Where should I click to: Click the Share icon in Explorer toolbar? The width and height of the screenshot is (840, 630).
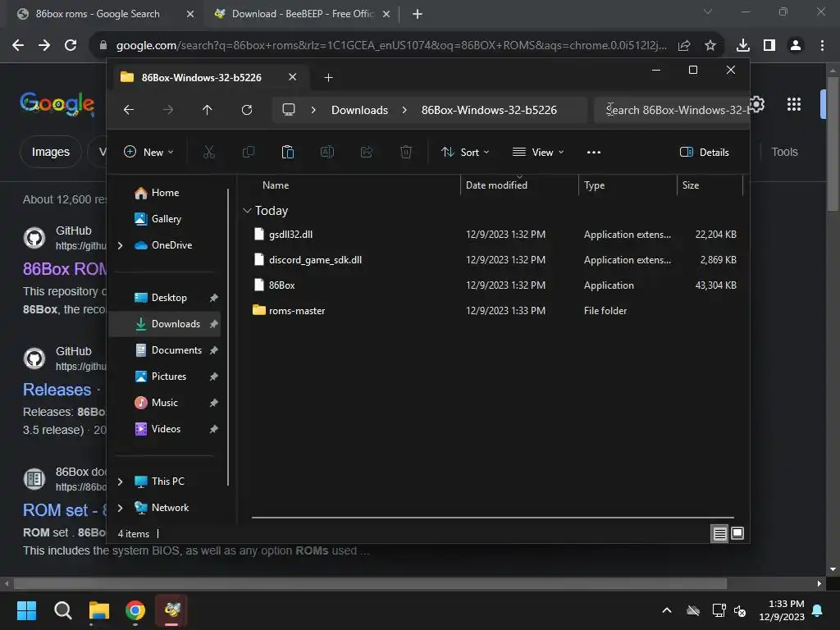367,152
